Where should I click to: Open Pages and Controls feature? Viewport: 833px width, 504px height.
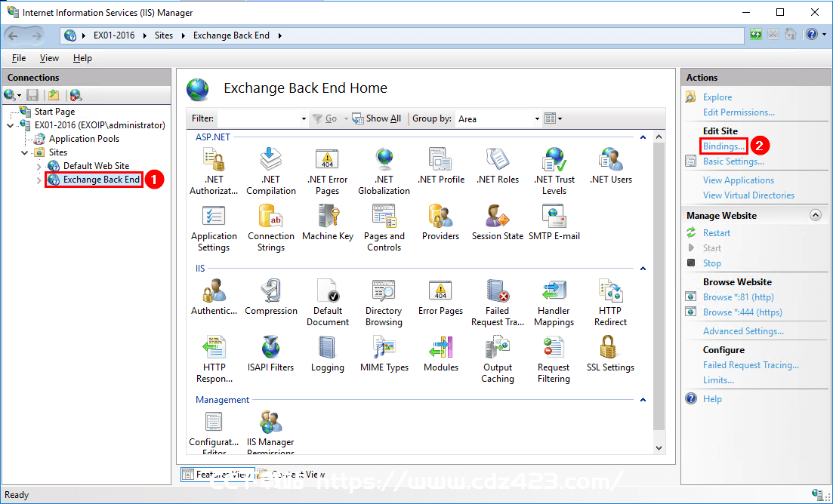384,229
